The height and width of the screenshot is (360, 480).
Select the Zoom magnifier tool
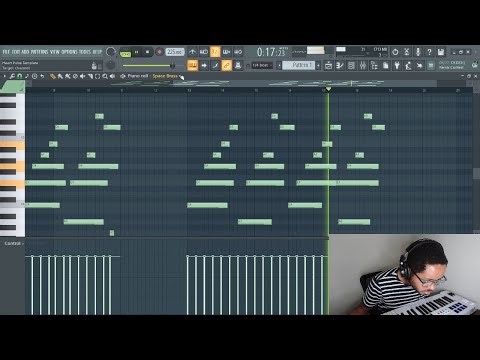pos(105,76)
